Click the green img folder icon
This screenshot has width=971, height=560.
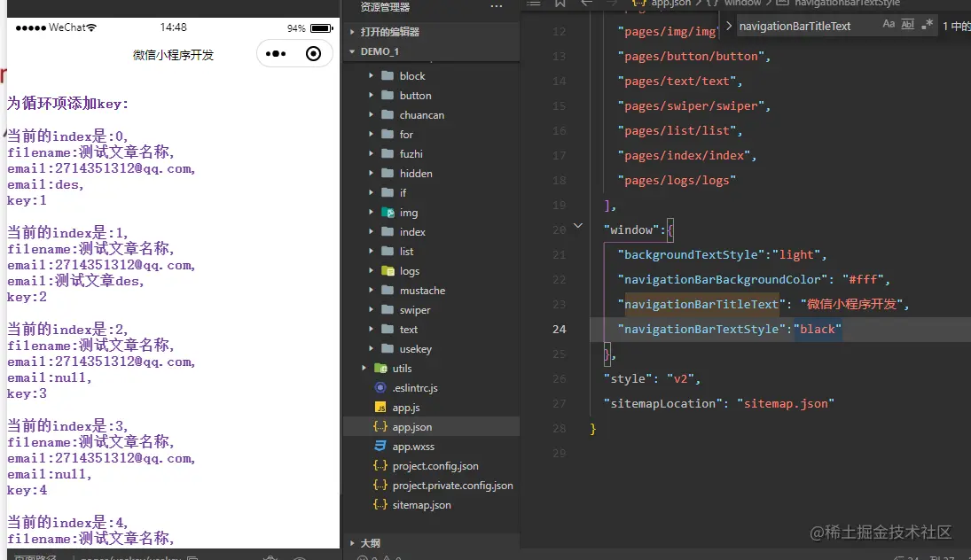click(x=388, y=213)
